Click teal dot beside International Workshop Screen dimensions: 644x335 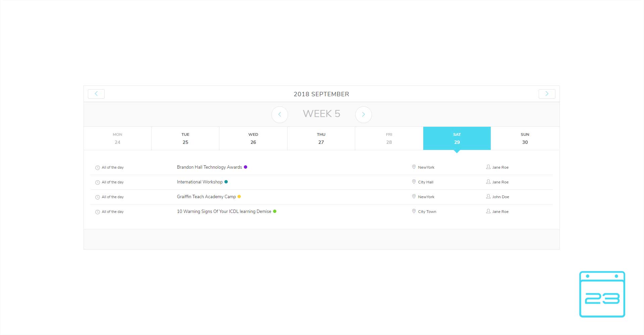(x=226, y=182)
